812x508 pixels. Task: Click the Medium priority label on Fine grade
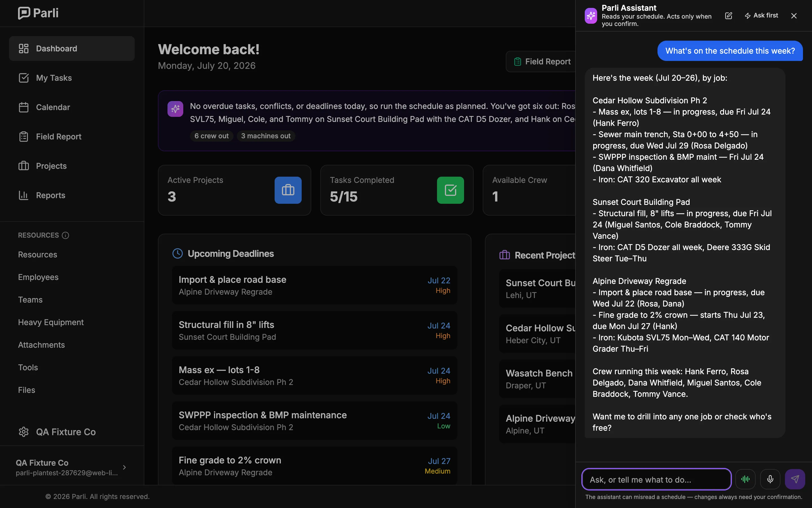coord(438,471)
